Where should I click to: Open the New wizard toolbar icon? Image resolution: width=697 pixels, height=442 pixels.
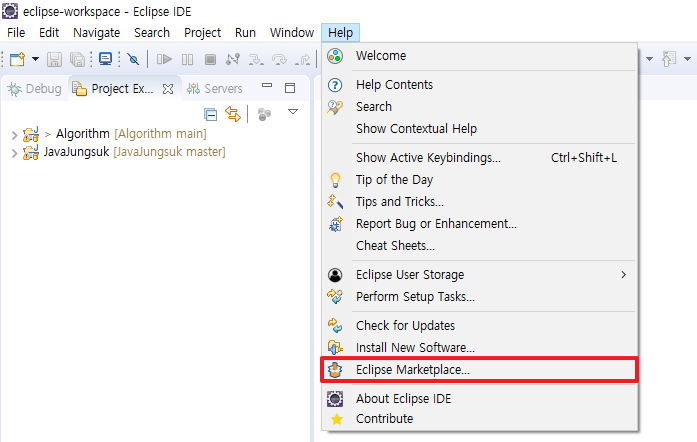[17, 59]
